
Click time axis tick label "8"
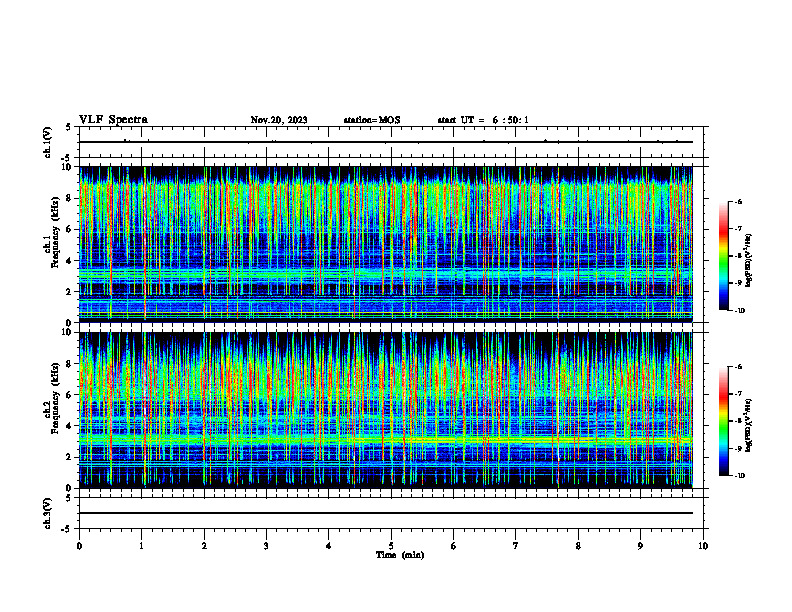[578, 546]
